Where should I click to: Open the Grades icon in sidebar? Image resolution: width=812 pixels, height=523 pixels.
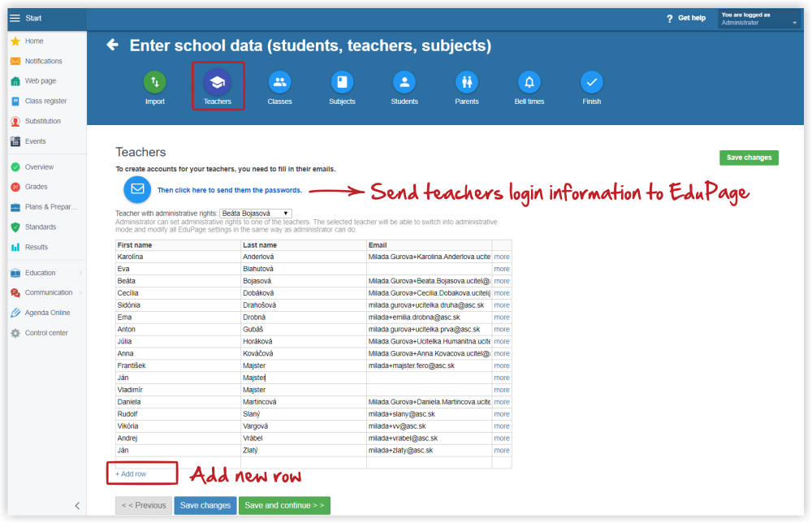click(x=15, y=187)
